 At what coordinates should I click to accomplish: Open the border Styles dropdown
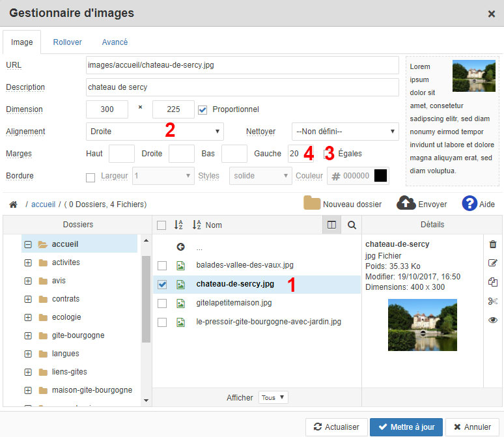(x=260, y=176)
